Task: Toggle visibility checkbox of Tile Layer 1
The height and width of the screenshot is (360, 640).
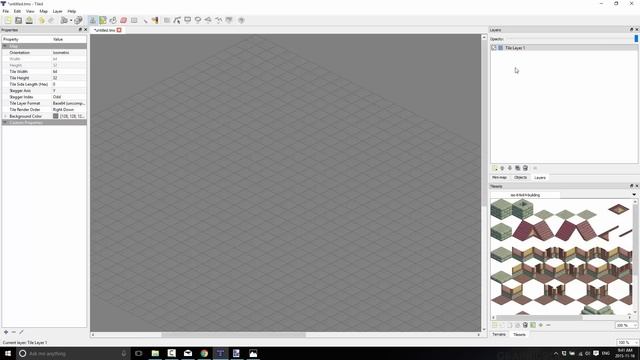Action: point(494,48)
